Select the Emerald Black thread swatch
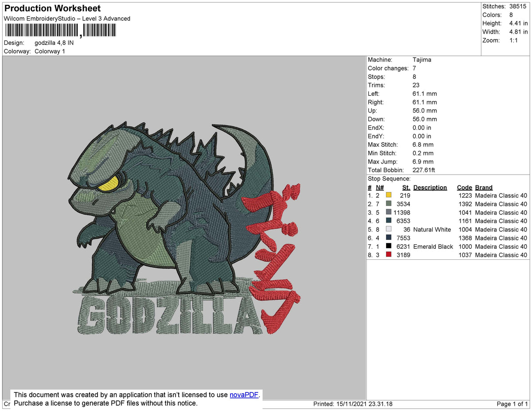532x411 pixels. click(x=389, y=247)
